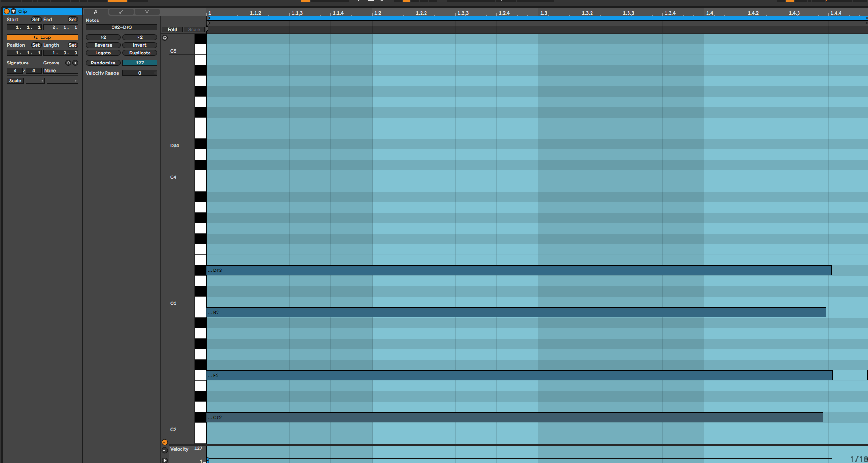This screenshot has height=463, width=868.
Task: Open the Groove None chooser
Action: tap(60, 71)
